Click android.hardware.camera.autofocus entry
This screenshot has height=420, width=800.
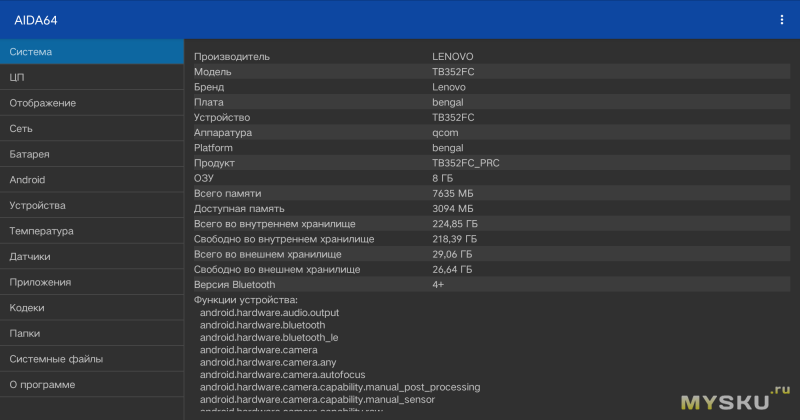[x=283, y=375]
